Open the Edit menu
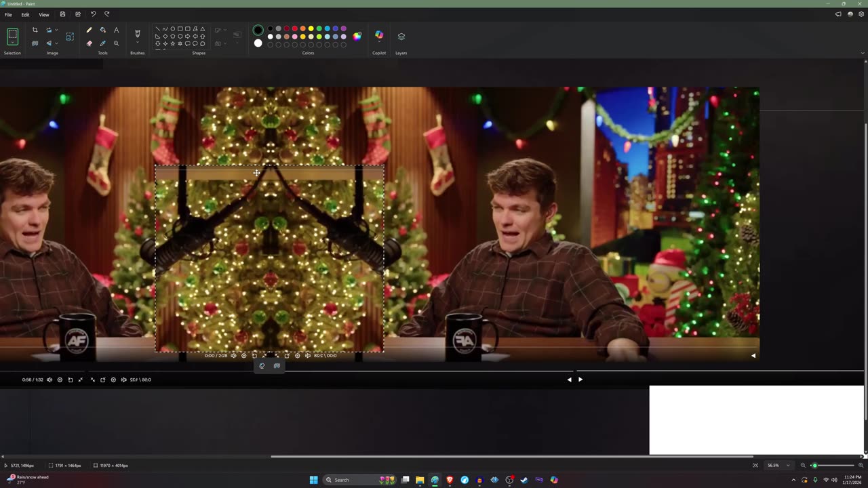Image resolution: width=868 pixels, height=488 pixels. coord(25,14)
